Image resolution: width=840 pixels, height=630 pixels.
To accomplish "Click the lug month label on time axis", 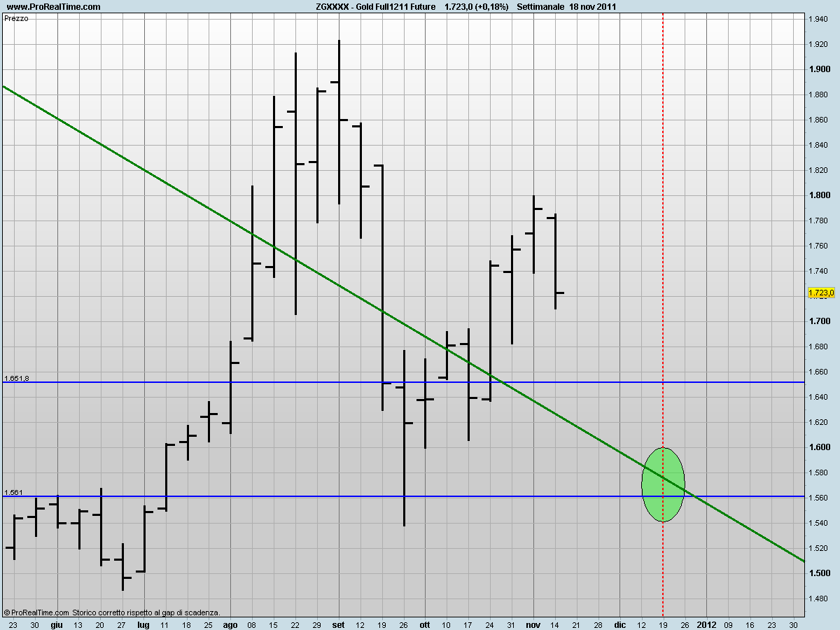I will click(143, 624).
